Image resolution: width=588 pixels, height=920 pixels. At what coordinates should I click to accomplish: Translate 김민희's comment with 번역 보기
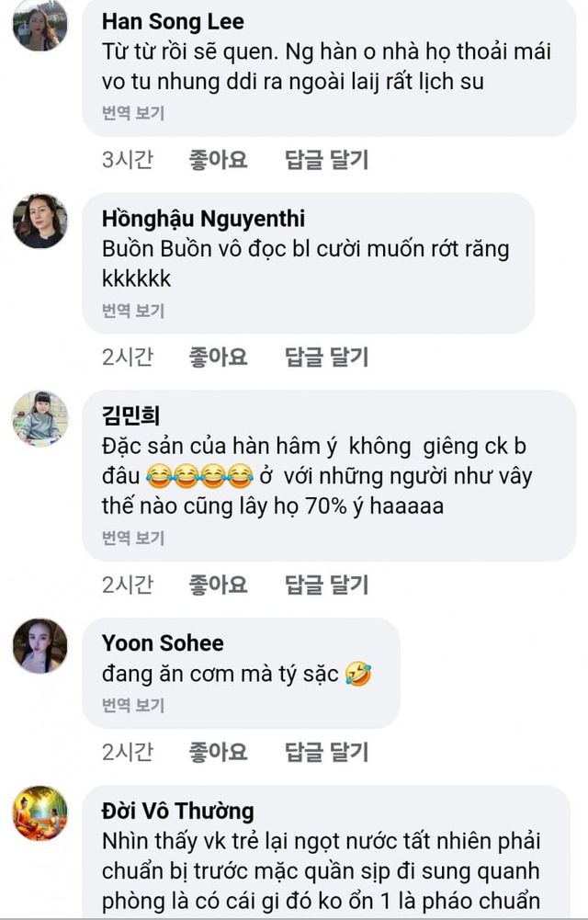coord(133,539)
